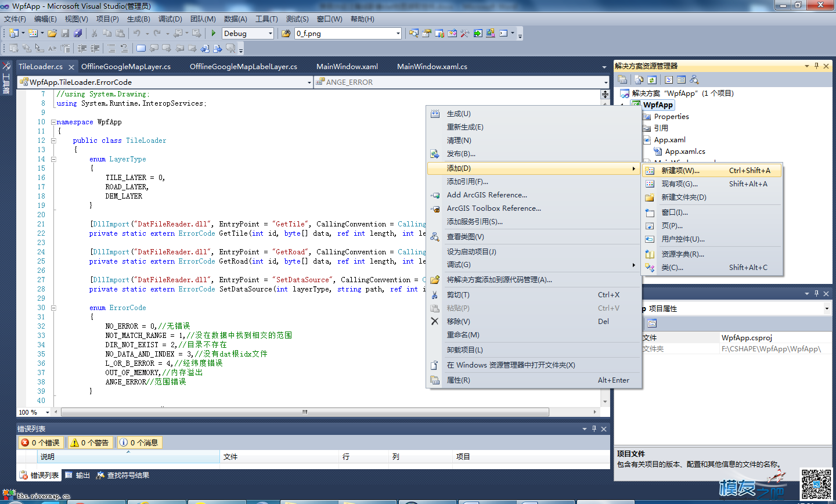Image resolution: width=836 pixels, height=504 pixels.
Task: Click the Open File folder icon
Action: coord(52,33)
